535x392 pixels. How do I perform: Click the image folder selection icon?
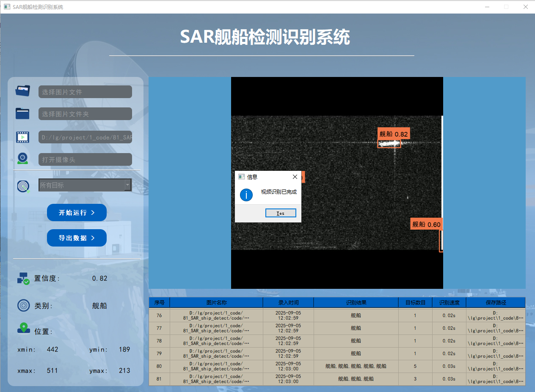click(x=23, y=113)
